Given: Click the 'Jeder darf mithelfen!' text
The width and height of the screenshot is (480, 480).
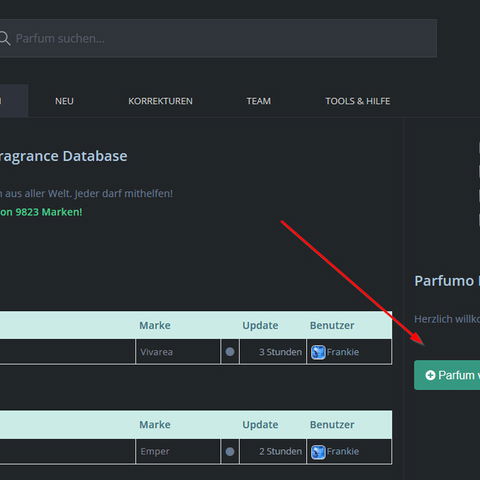Looking at the screenshot, I should (124, 193).
